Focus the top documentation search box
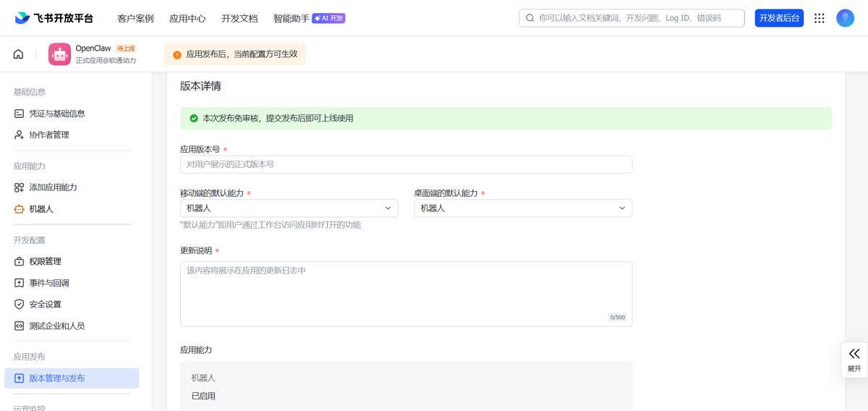Image resolution: width=868 pixels, height=411 pixels. [631, 18]
